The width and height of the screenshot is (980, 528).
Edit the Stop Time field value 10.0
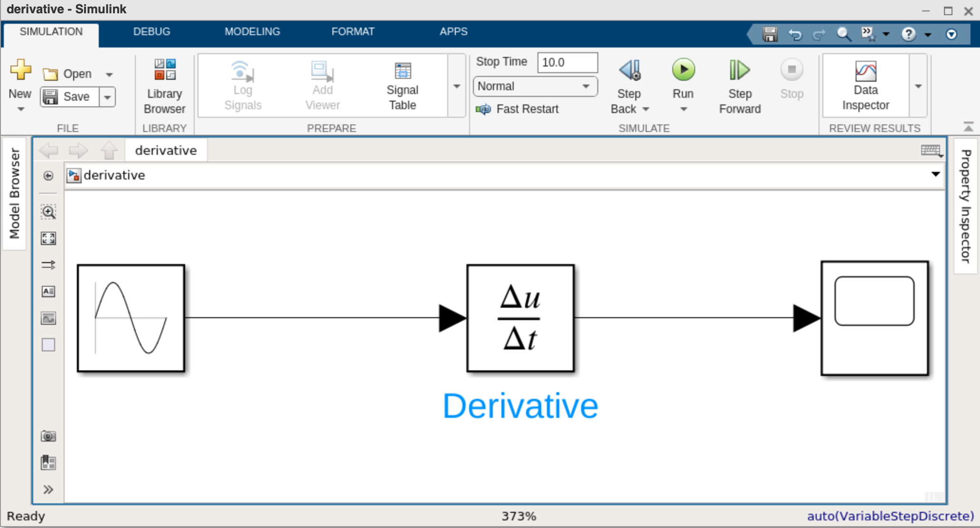[567, 62]
